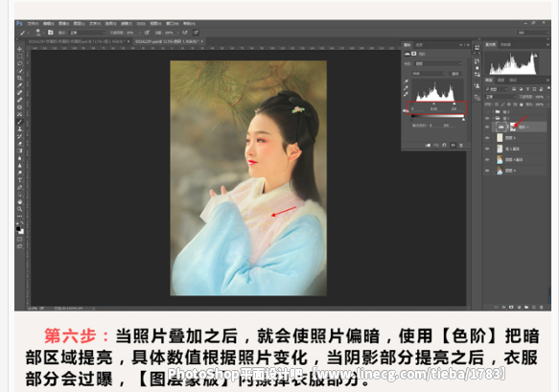
Task: Open the Edit Toolbar three-dots button
Action: point(20,216)
